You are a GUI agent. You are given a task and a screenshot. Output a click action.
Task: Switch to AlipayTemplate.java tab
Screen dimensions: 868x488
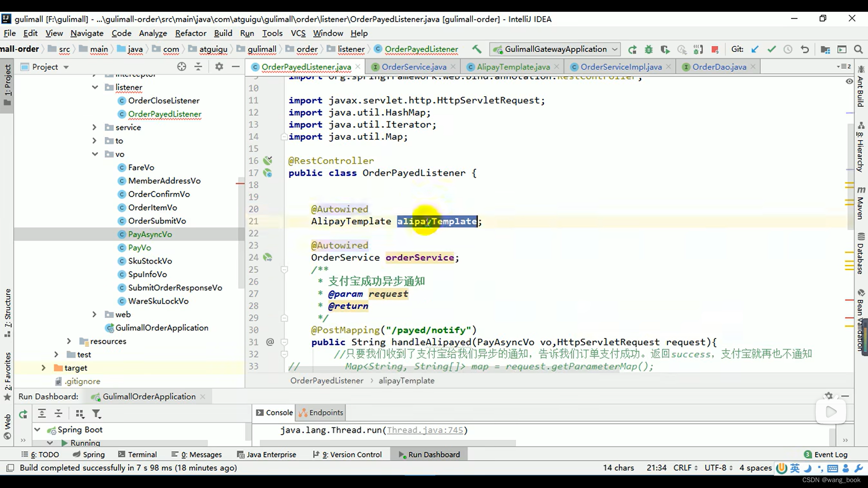[513, 67]
